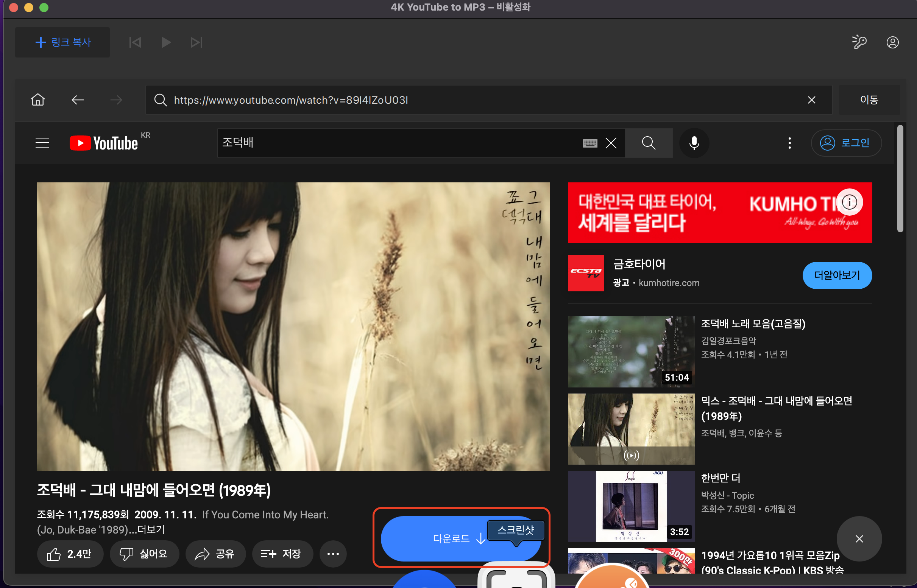The height and width of the screenshot is (588, 917).
Task: Click the 공유 share button
Action: [215, 554]
